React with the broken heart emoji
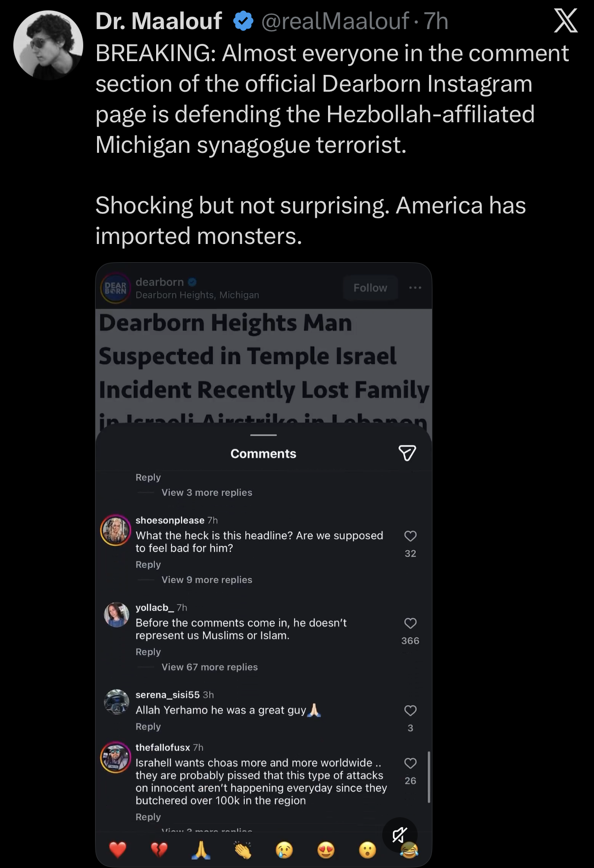 pos(159,849)
